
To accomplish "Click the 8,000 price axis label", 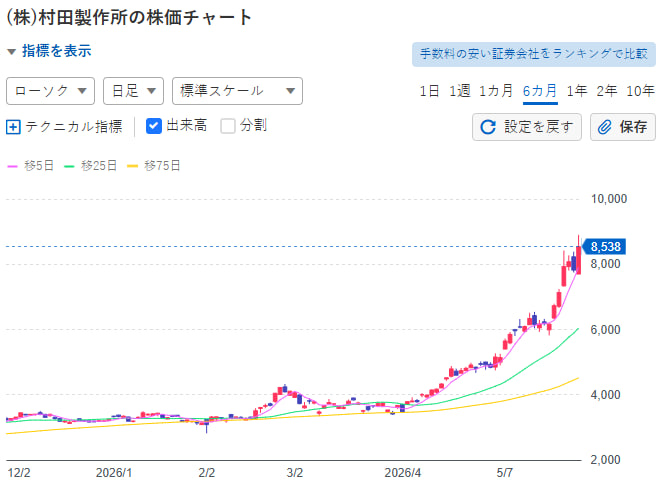I will pos(605,264).
